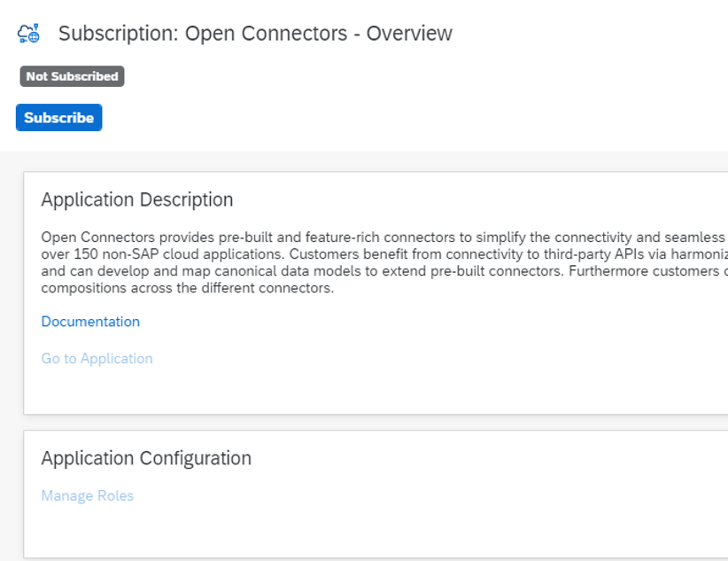
Task: Click the subscription cloud icon in header
Action: point(28,35)
